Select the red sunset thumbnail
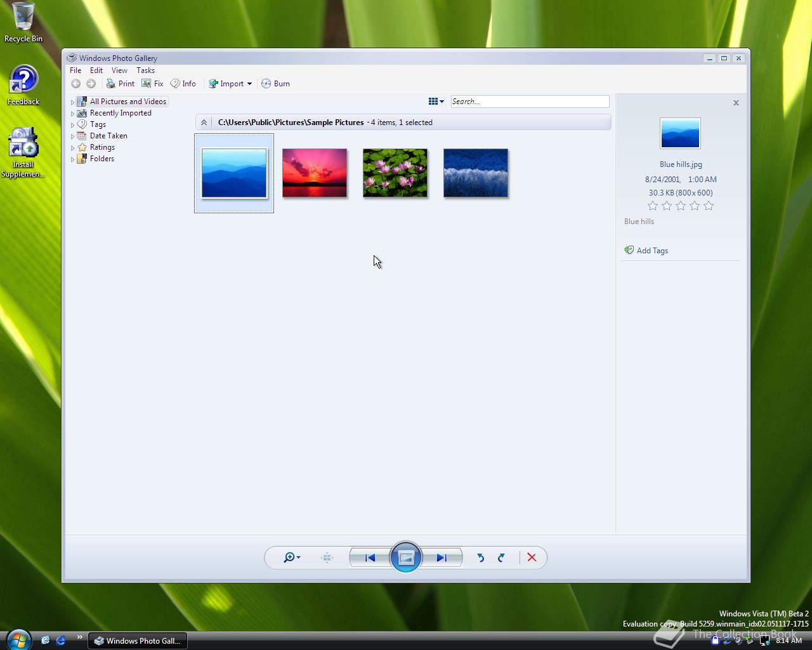This screenshot has height=650, width=812. click(x=315, y=173)
